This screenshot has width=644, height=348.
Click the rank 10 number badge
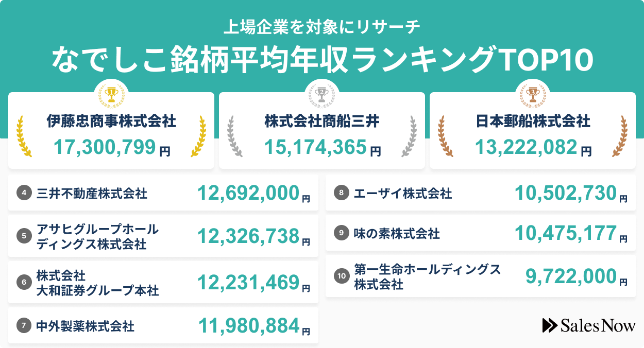341,276
